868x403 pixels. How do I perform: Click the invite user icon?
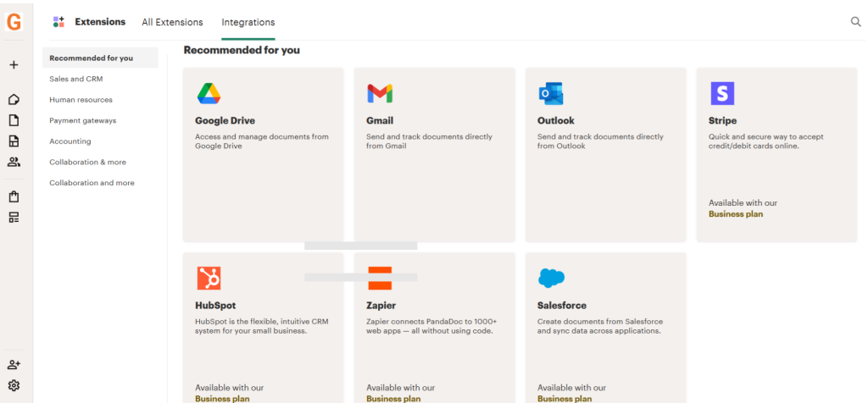[14, 365]
